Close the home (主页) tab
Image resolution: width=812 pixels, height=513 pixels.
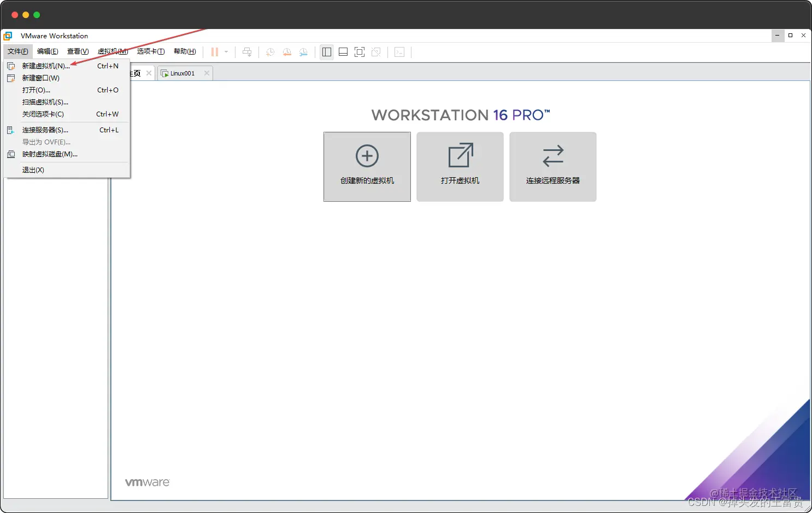click(x=149, y=73)
